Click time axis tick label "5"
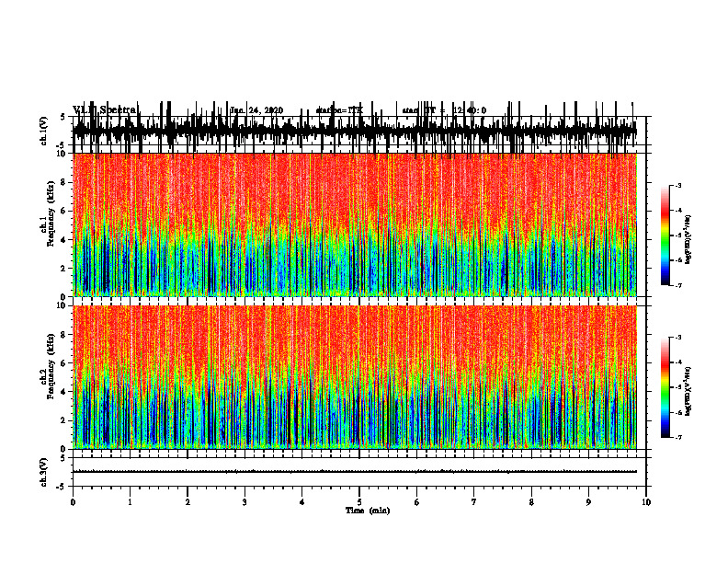The image size is (728, 563). click(359, 502)
